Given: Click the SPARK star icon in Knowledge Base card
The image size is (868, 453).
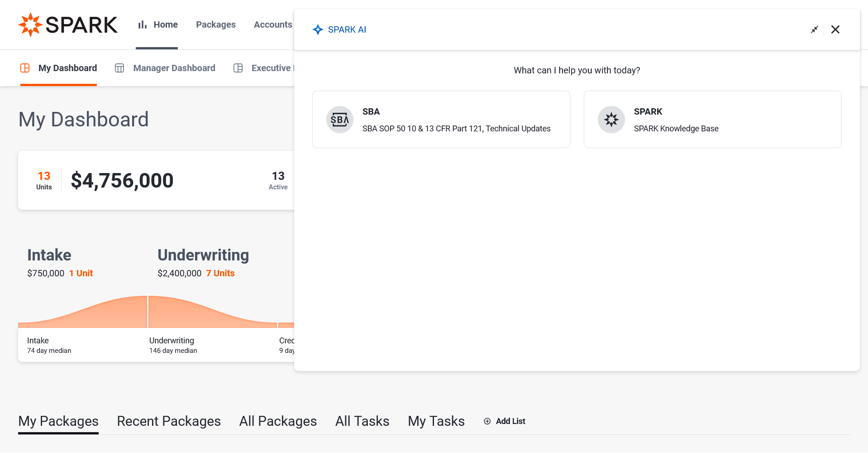Looking at the screenshot, I should click(x=611, y=120).
